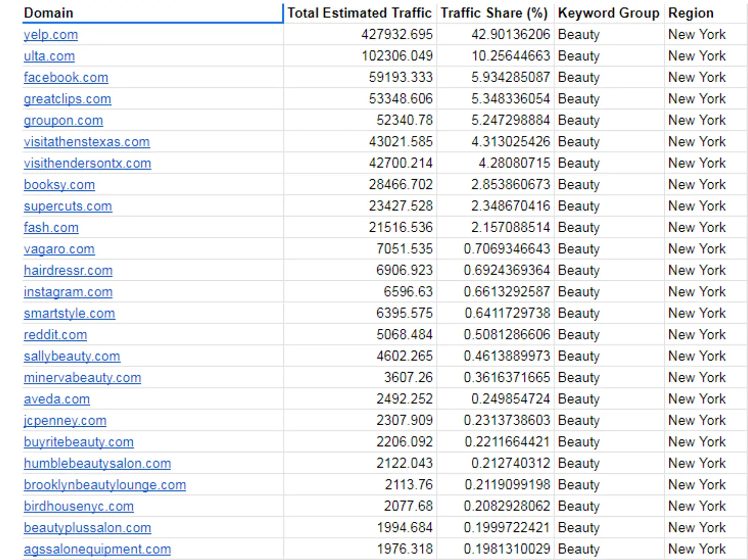The width and height of the screenshot is (748, 560).
Task: Open facebook.com hyperlink
Action: 66,78
